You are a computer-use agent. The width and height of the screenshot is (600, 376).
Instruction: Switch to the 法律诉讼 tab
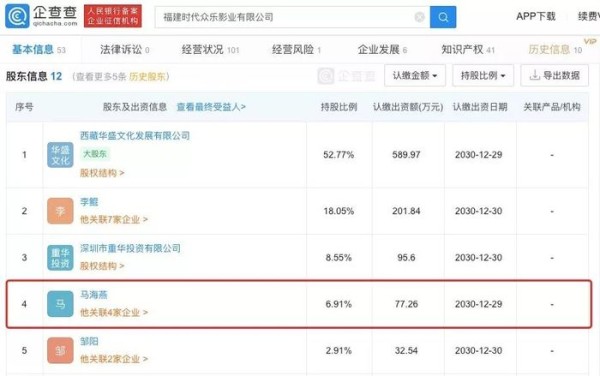124,50
